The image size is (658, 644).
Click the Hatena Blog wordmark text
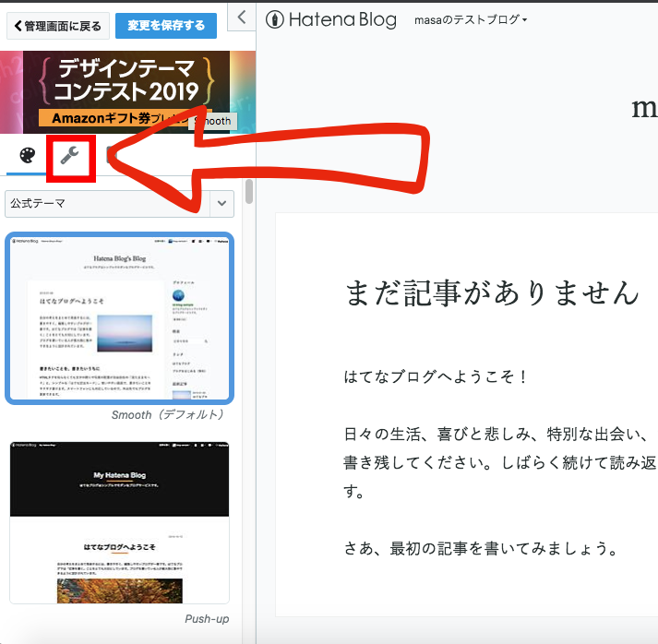pyautogui.click(x=342, y=19)
